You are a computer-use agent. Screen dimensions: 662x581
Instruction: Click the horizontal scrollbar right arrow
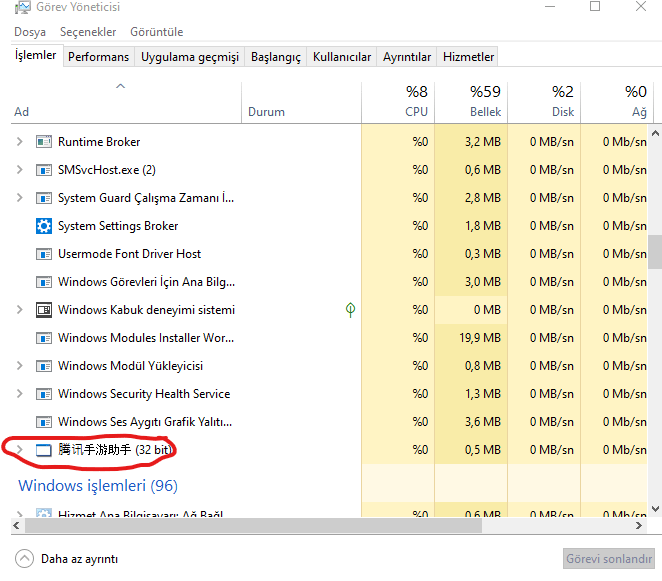639,526
